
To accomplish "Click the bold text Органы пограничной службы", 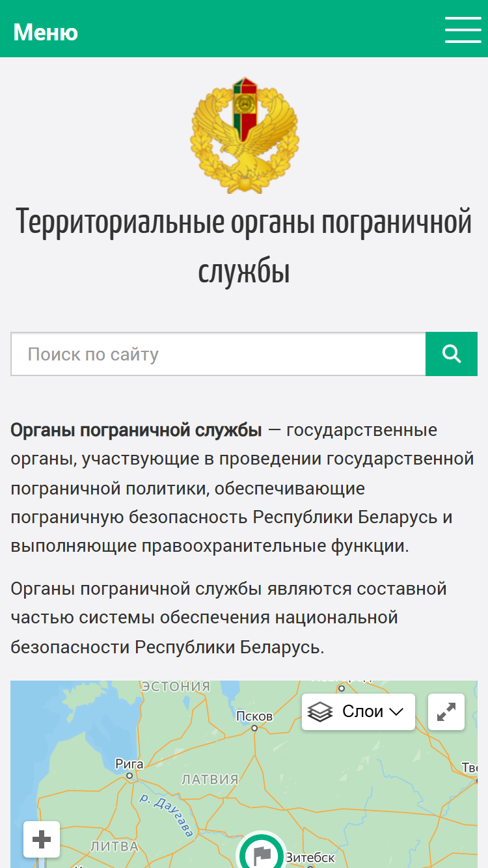I will coord(136,430).
